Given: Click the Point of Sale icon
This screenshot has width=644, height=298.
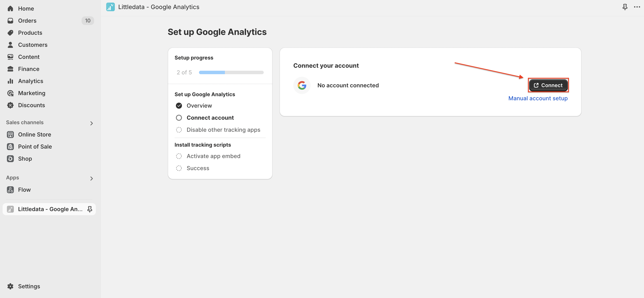Looking at the screenshot, I should [10, 147].
